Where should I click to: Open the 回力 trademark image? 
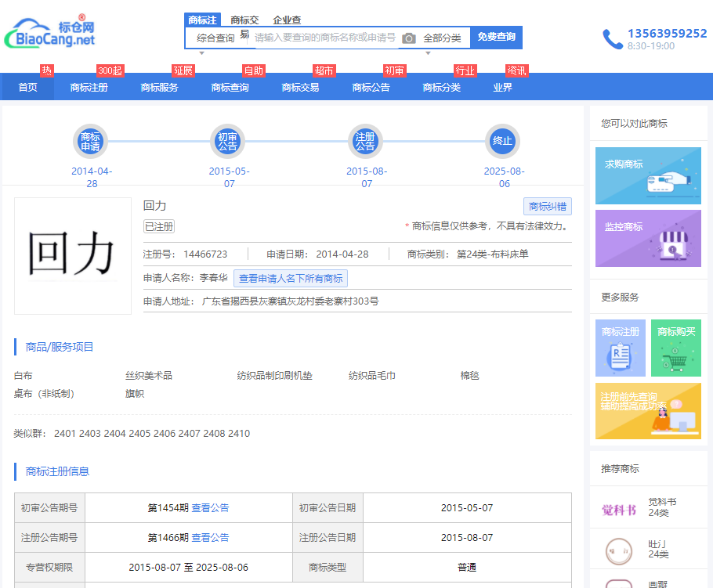(73, 256)
